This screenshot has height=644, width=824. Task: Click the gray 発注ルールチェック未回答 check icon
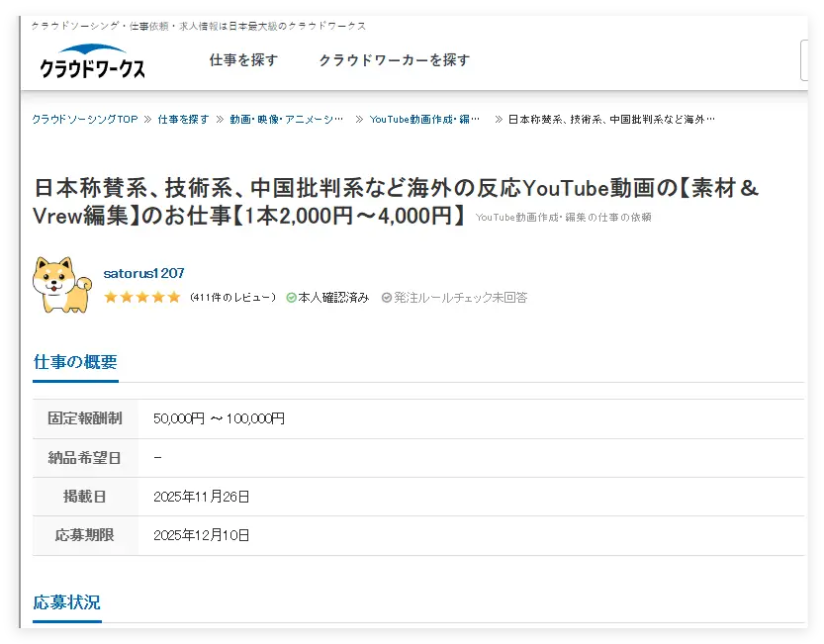point(387,298)
